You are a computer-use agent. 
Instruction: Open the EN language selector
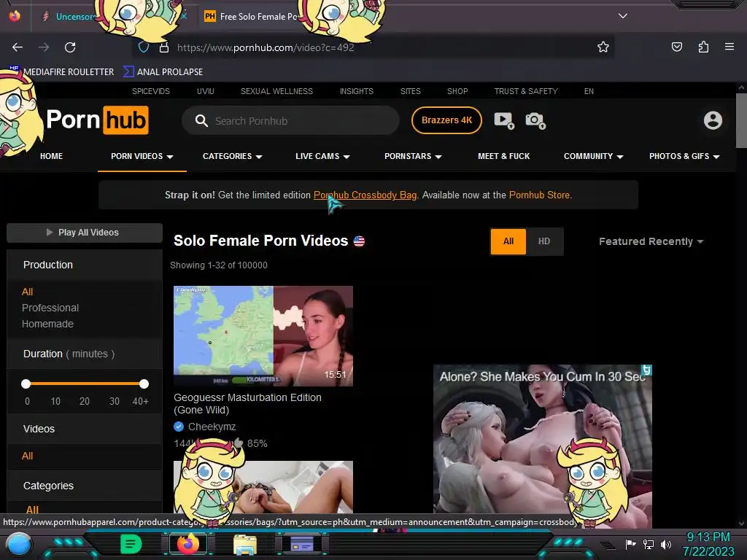click(x=589, y=91)
